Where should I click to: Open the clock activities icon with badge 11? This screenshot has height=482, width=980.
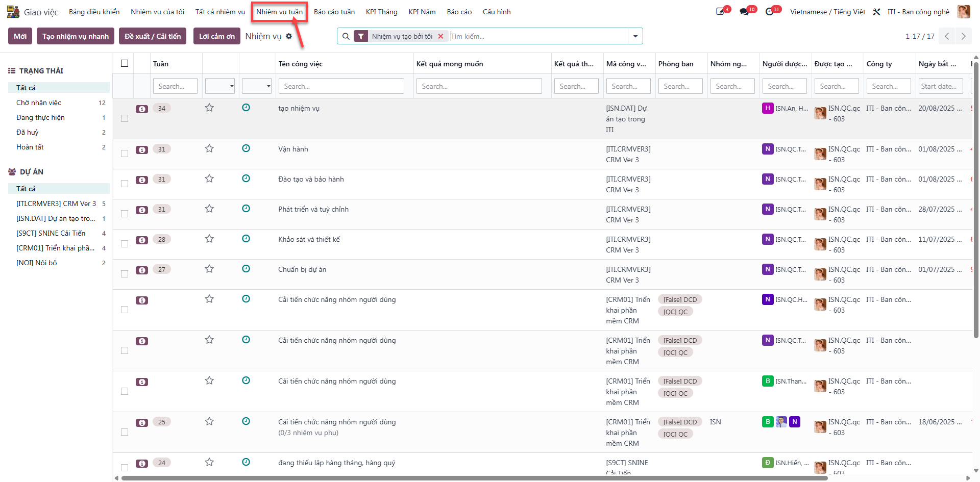[x=770, y=12]
